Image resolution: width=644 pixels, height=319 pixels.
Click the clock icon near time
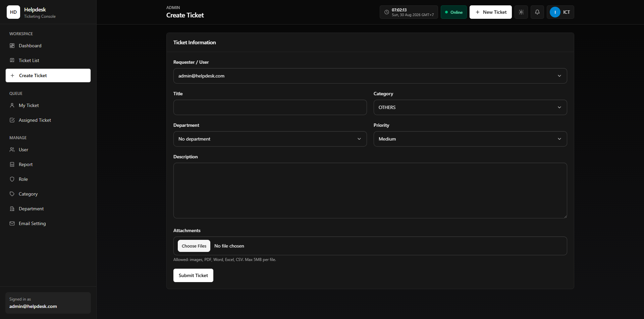coord(387,12)
